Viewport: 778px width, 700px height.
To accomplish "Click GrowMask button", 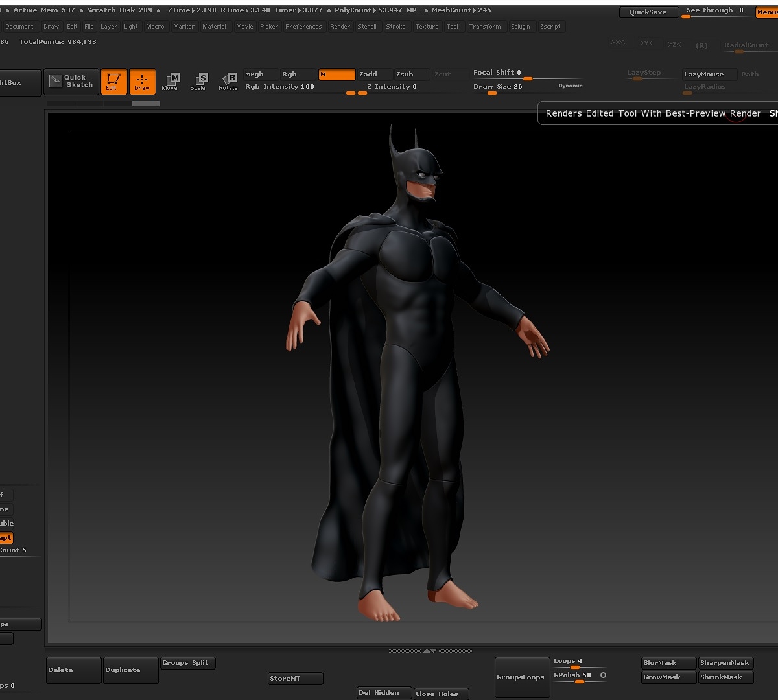I will [x=669, y=677].
